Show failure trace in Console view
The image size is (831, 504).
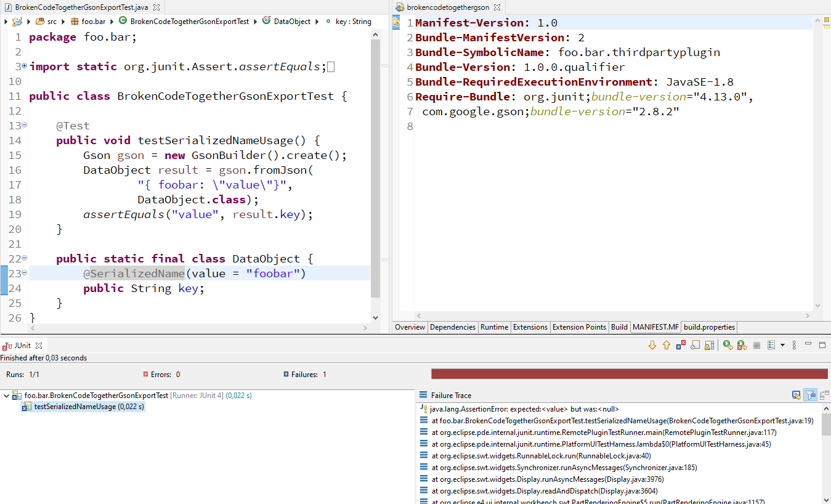click(797, 395)
